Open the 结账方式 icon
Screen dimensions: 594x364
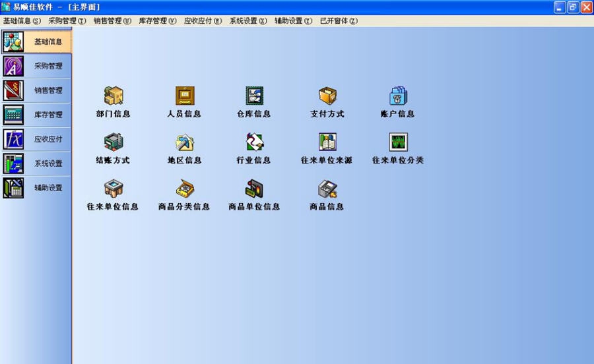coord(114,142)
